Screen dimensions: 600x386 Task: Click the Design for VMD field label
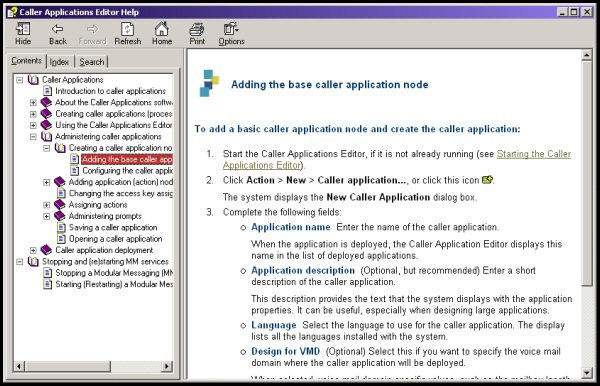285,351
